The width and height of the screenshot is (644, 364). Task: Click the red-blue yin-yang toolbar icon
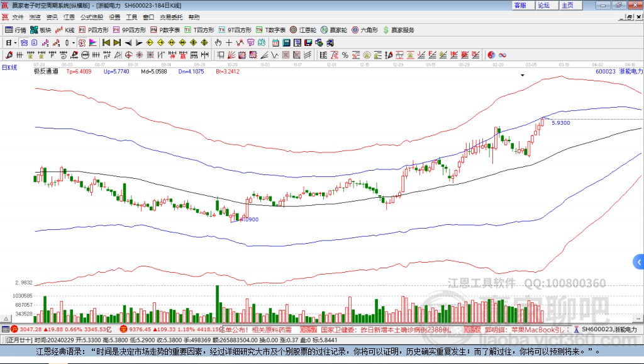tap(491, 55)
